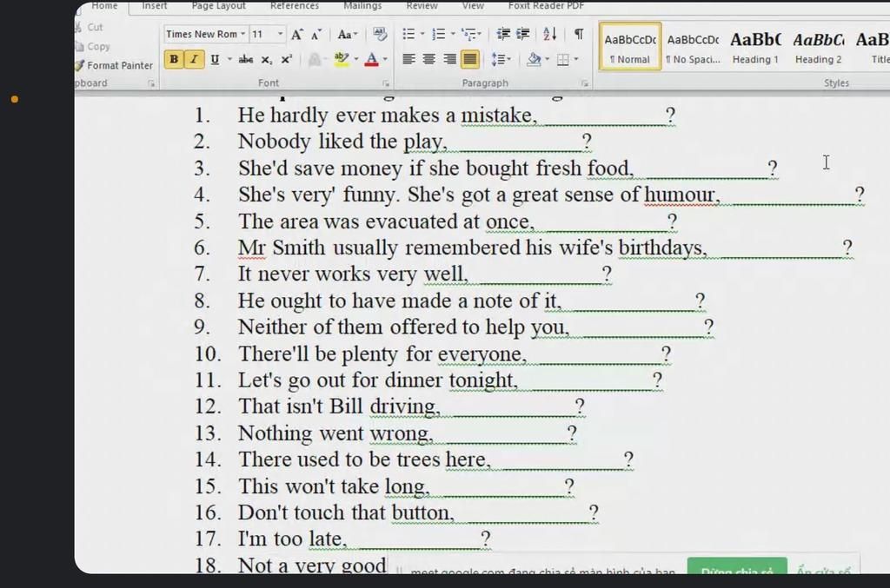890x588 pixels.
Task: Open the Review tab
Action: pos(422,6)
